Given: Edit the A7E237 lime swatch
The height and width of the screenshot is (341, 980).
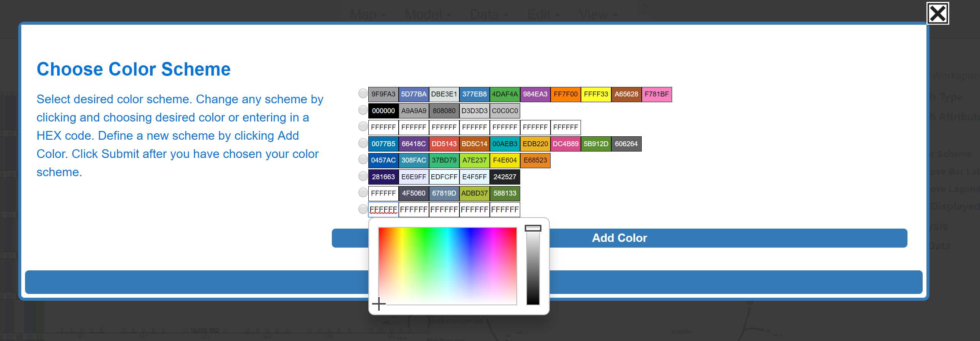Looking at the screenshot, I should [474, 160].
